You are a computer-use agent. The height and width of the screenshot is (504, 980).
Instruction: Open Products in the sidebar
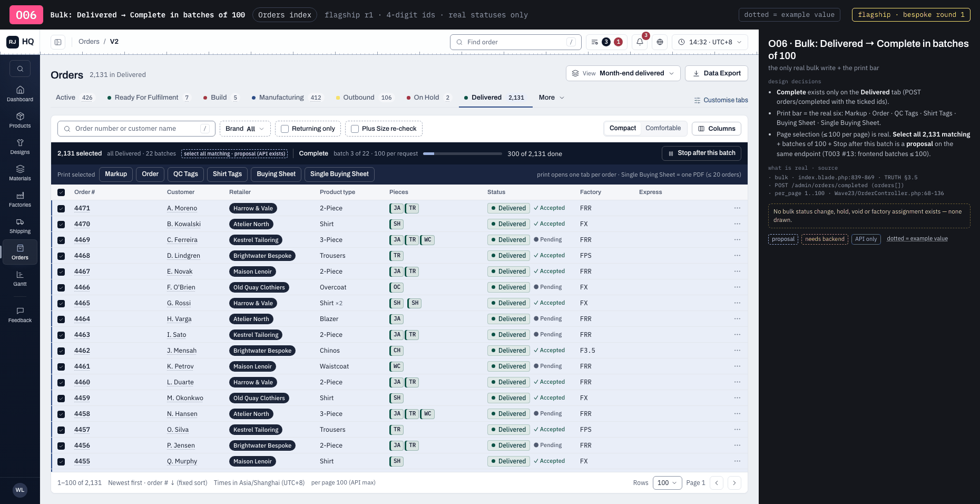20,120
